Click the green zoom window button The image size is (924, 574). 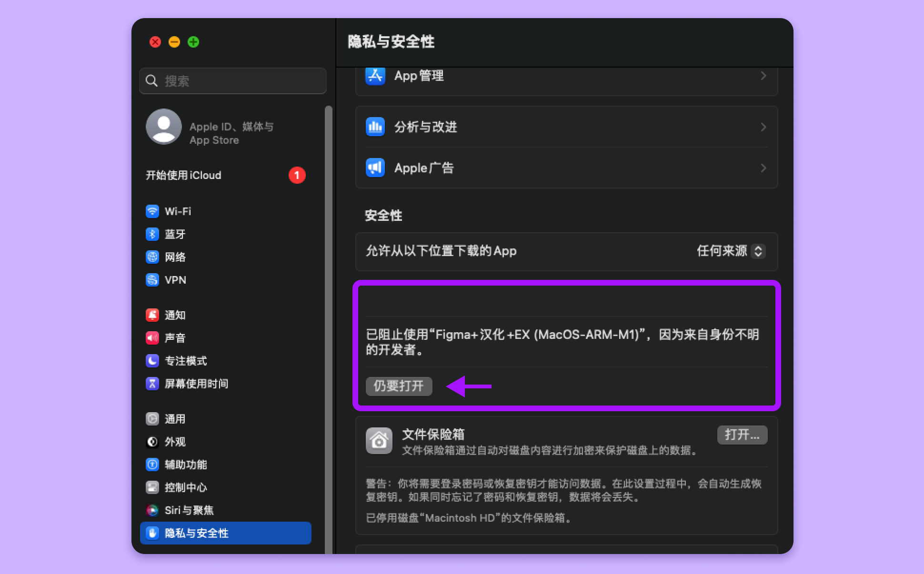pos(193,42)
